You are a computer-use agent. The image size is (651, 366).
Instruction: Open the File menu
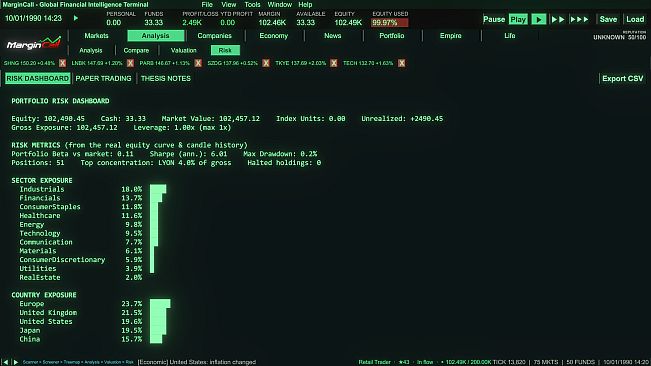(x=207, y=5)
